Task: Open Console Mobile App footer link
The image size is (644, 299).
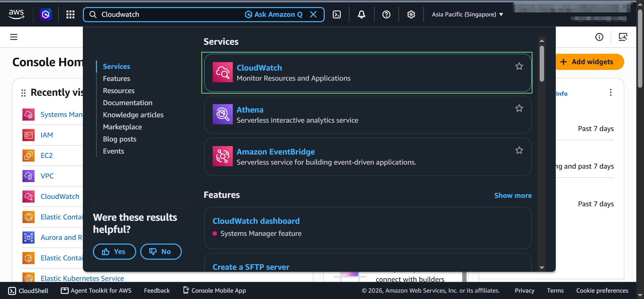Action: (x=215, y=291)
